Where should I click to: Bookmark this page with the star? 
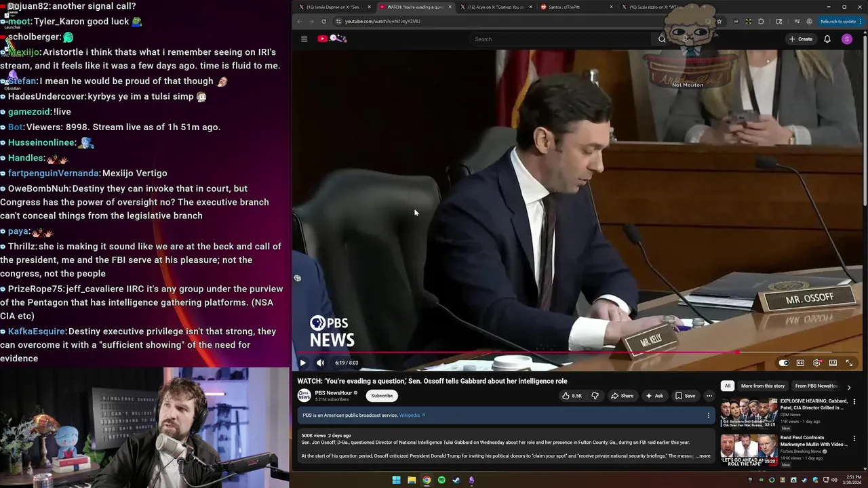coord(719,21)
